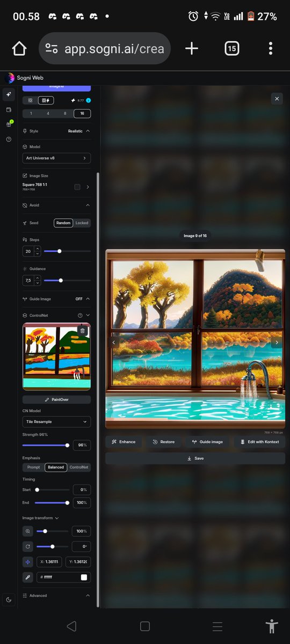
Task: Set emphasis to Prompt
Action: point(33,467)
